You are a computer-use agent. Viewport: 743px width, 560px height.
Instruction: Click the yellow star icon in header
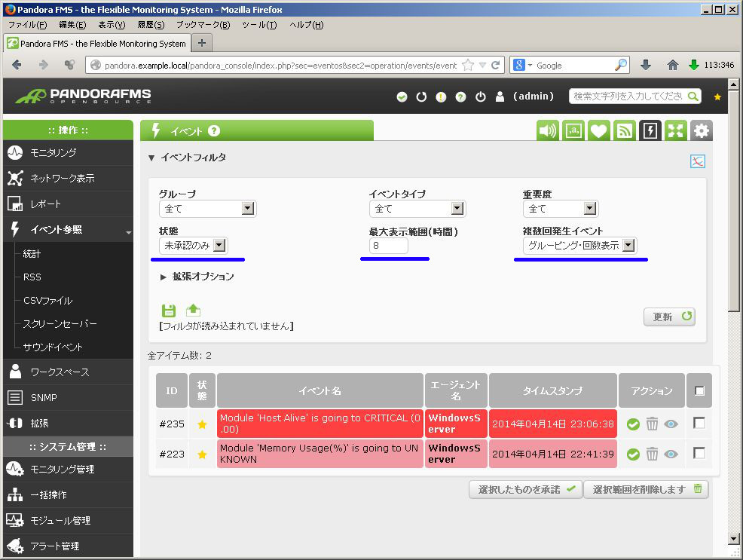pos(717,96)
